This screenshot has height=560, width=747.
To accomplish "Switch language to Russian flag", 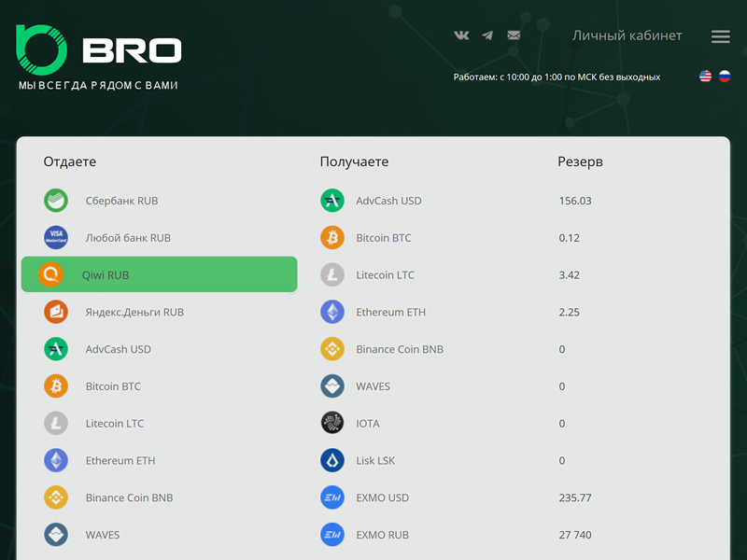I will 725,77.
